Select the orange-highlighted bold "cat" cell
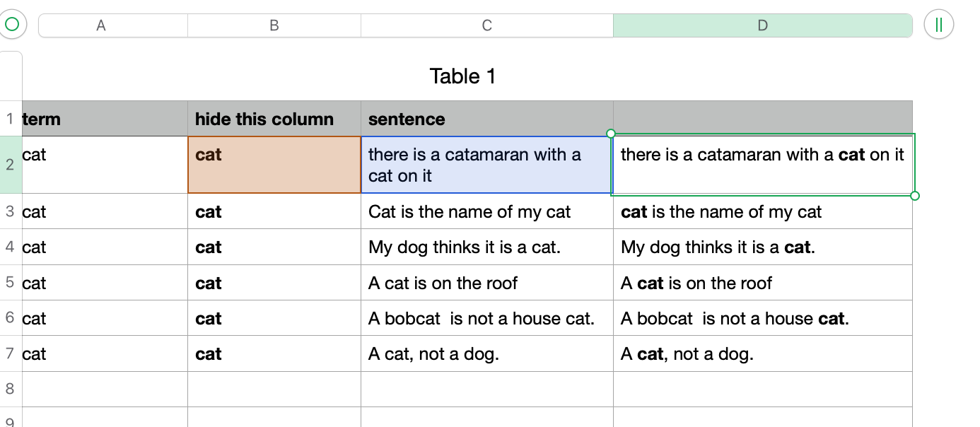 coord(274,165)
